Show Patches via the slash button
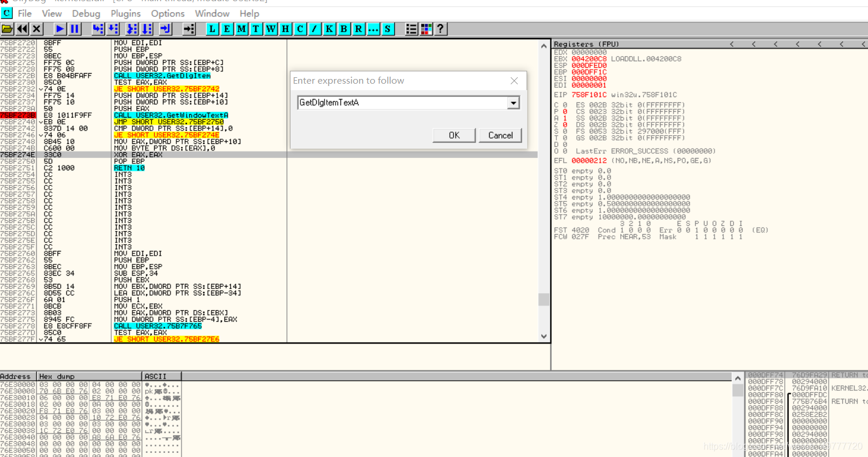The width and height of the screenshot is (868, 457). [x=315, y=29]
